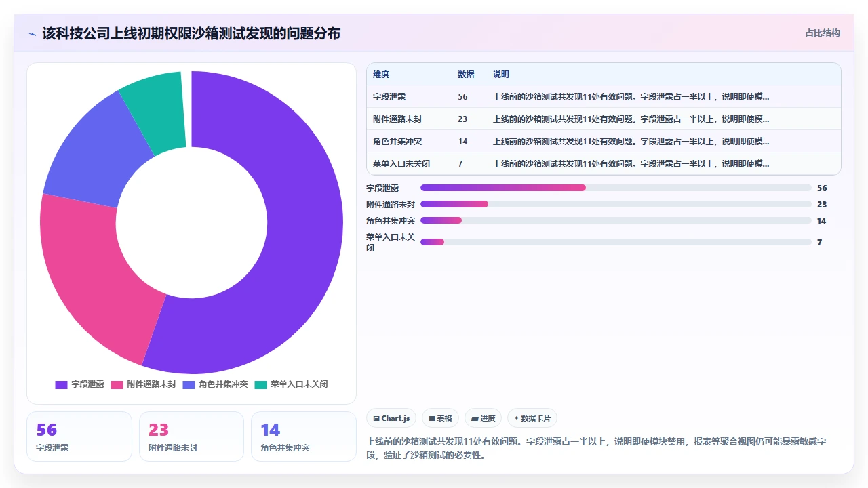Select the 角色并集冲突 table row cell

click(397, 142)
